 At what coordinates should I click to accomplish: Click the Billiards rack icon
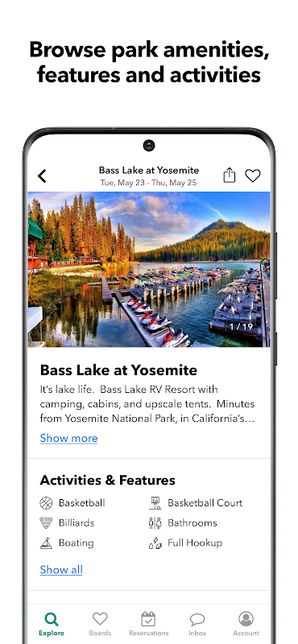tap(46, 522)
